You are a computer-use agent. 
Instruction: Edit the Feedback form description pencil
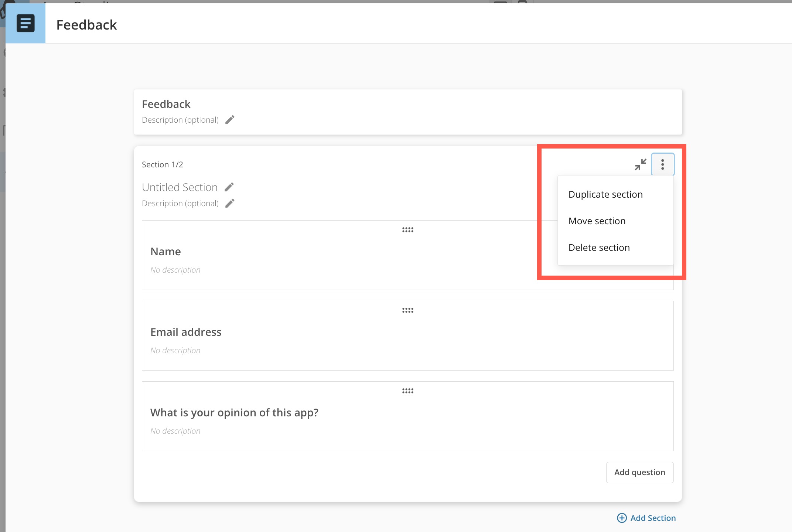(230, 120)
